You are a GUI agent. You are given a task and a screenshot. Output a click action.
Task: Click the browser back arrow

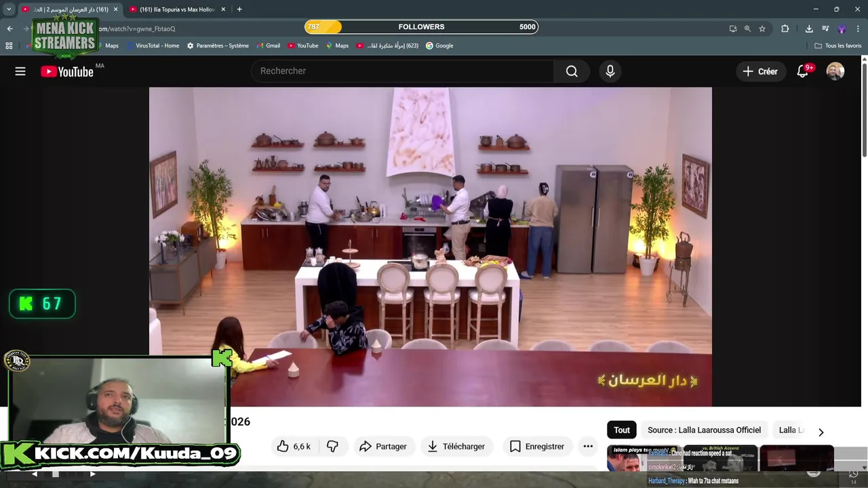[x=9, y=28]
